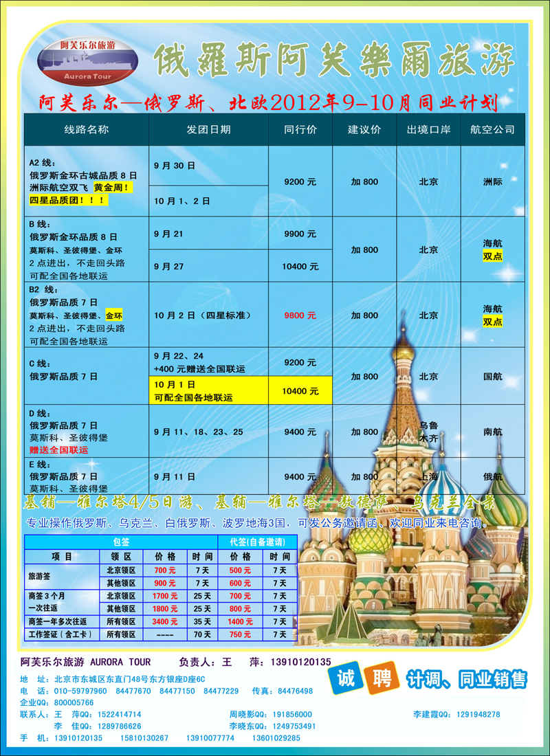Click the 企业QQ number 800005766

(74, 702)
